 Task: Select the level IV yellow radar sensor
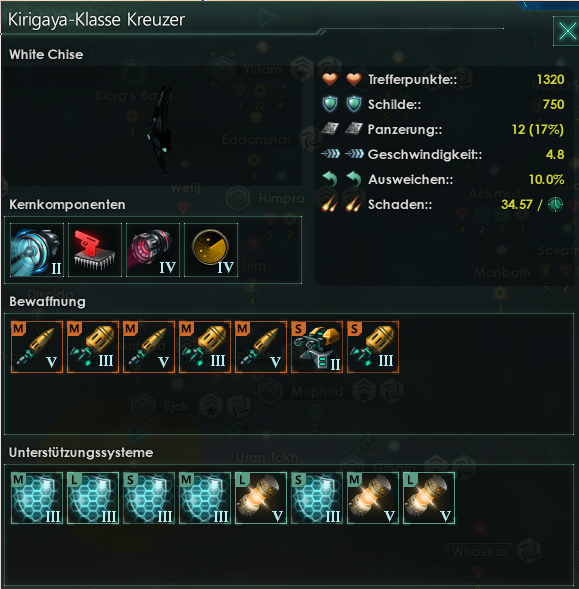[x=211, y=250]
